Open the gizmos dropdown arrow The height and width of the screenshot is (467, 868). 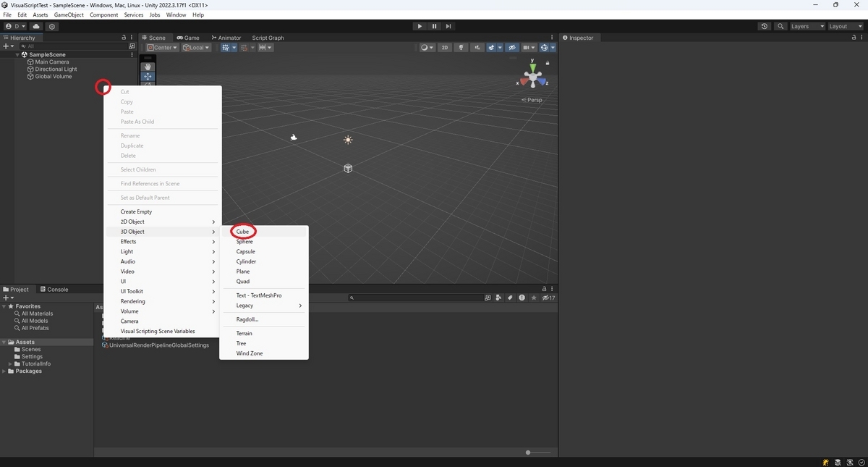tap(553, 48)
